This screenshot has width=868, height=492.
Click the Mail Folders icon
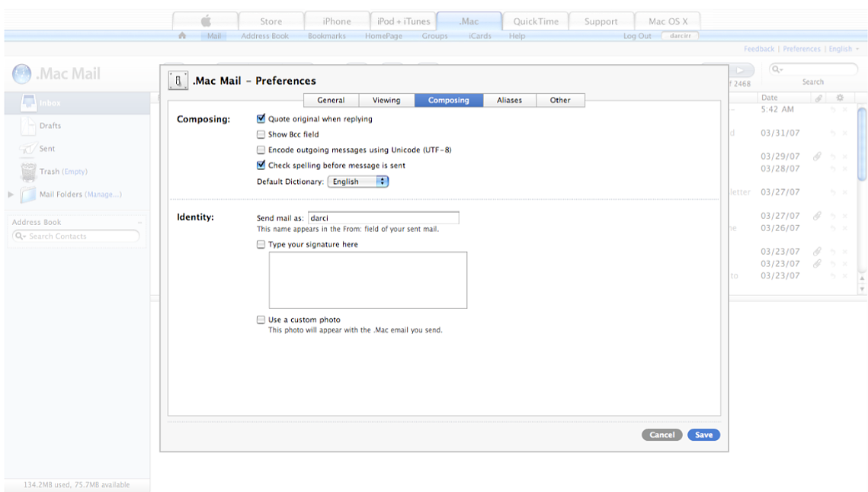27,195
